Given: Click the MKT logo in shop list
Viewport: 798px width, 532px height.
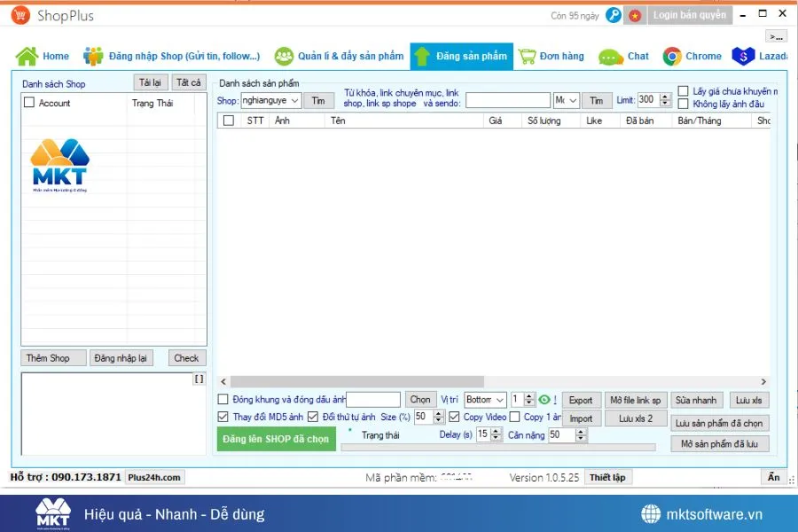Looking at the screenshot, I should point(62,164).
